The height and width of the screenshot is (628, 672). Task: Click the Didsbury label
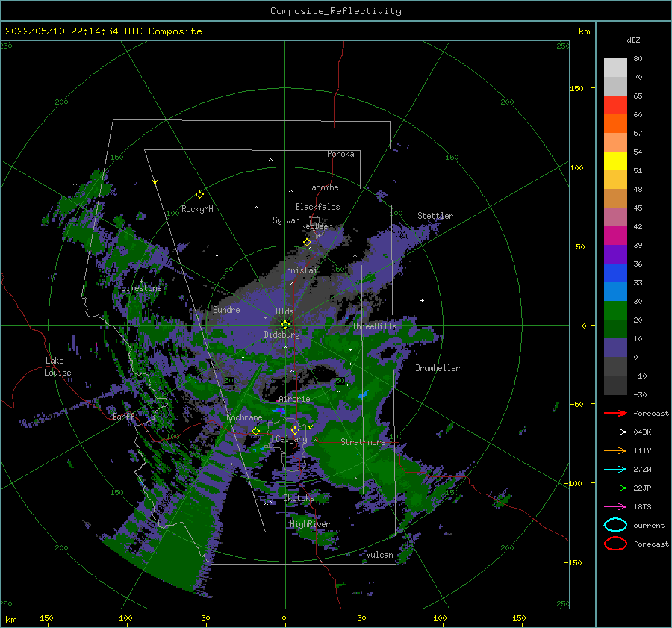coord(282,335)
